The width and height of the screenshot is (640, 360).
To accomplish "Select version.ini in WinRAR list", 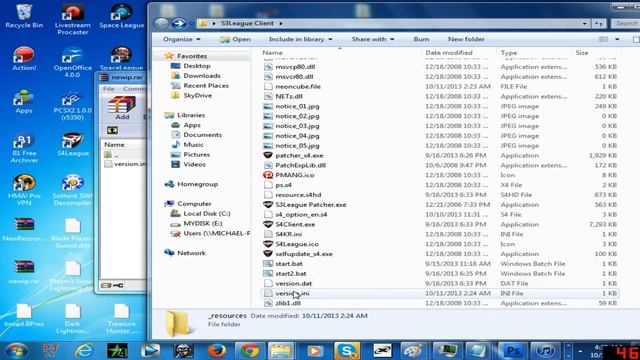I will point(125,164).
